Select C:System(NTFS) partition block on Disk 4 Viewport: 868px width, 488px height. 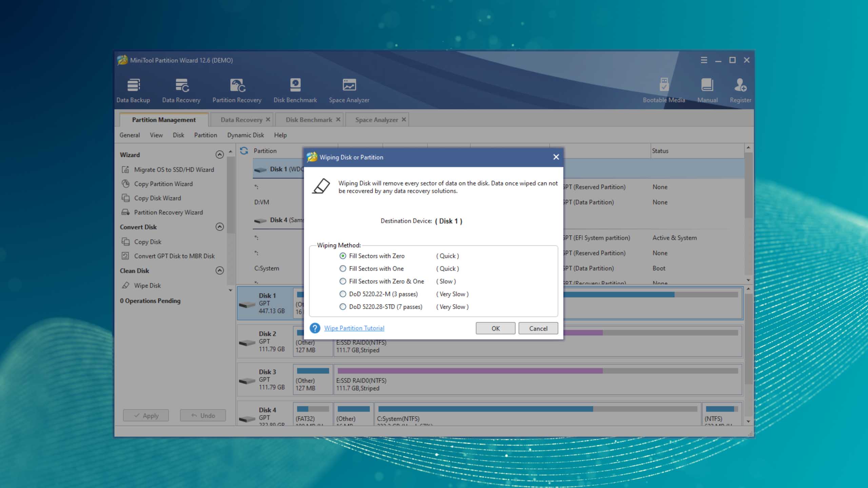tap(538, 414)
